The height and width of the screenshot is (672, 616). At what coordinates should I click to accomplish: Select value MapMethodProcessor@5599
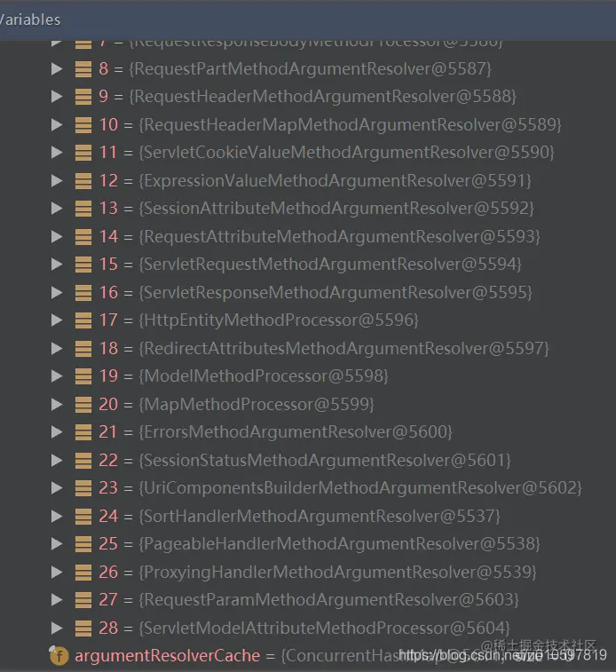point(257,404)
